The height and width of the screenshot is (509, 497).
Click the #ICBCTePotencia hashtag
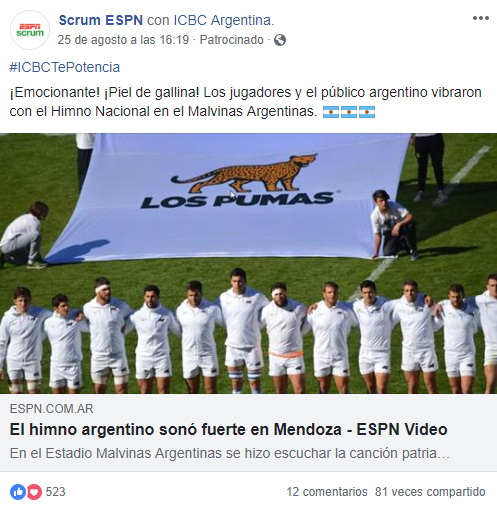[x=65, y=67]
